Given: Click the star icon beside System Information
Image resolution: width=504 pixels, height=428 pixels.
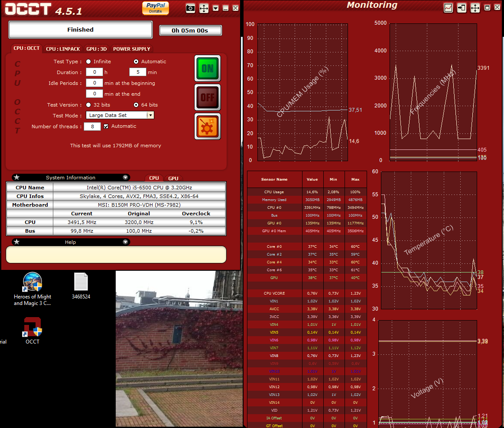Looking at the screenshot, I should tap(17, 177).
